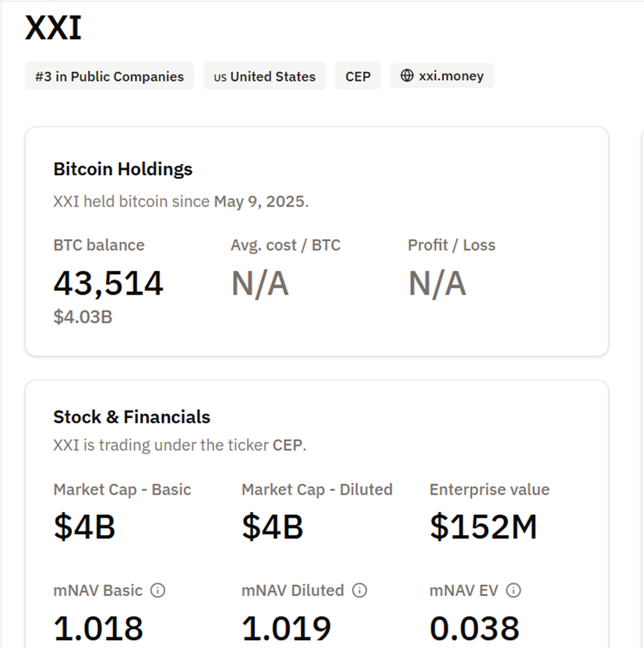This screenshot has height=648, width=644.
Task: Click the Enterprise value $152M figure
Action: point(483,526)
